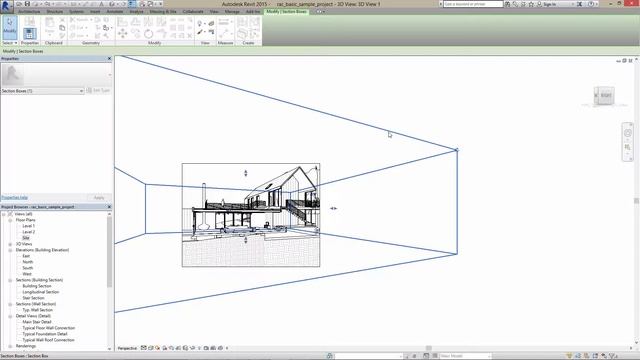Expand the Renderings tree node
This screenshot has width=640, height=360.
point(10,346)
